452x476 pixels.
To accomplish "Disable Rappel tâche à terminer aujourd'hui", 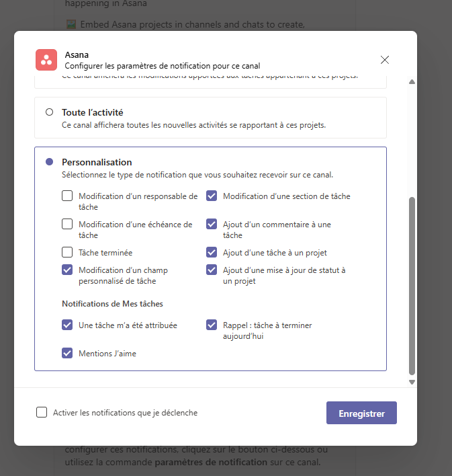I will [x=212, y=325].
